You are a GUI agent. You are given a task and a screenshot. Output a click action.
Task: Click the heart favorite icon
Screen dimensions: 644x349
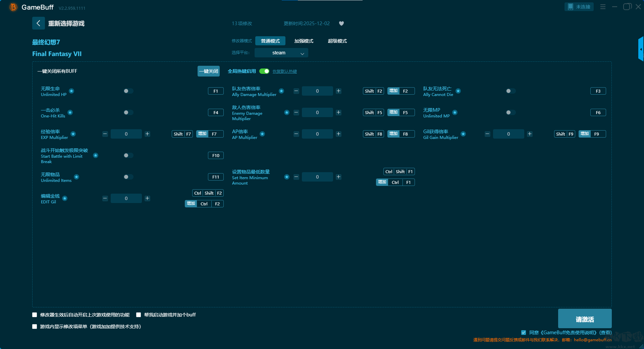click(x=341, y=23)
